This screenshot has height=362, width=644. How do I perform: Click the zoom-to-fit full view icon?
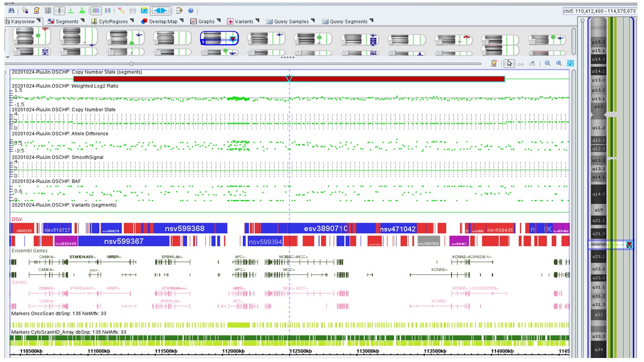point(571,63)
